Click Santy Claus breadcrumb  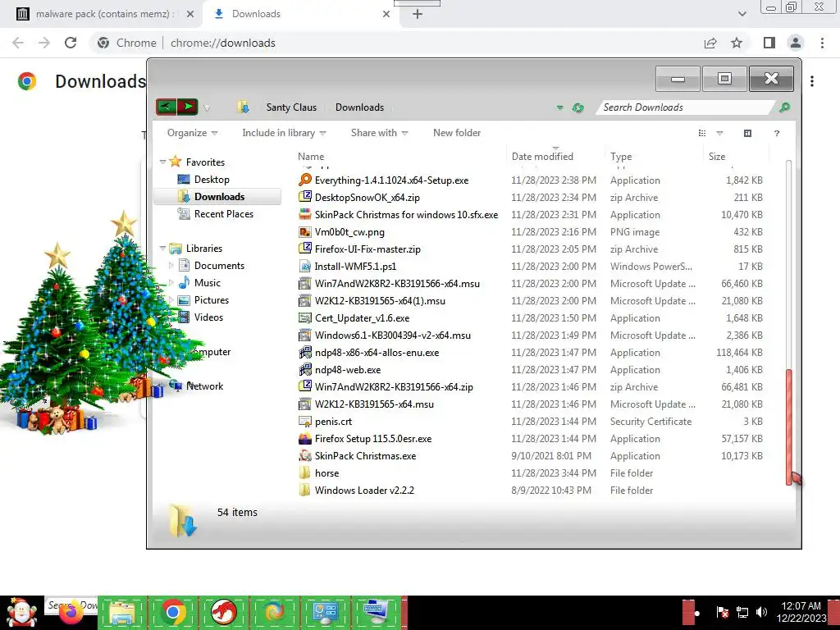291,107
